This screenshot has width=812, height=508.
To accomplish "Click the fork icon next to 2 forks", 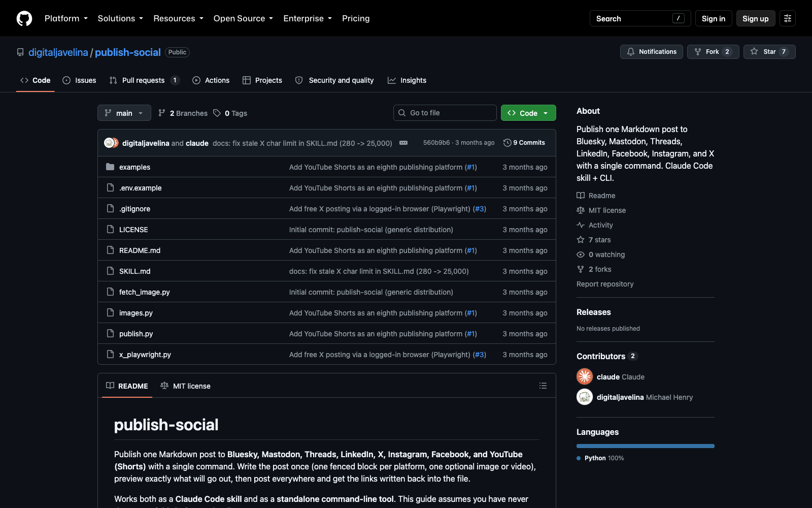I will click(x=581, y=269).
